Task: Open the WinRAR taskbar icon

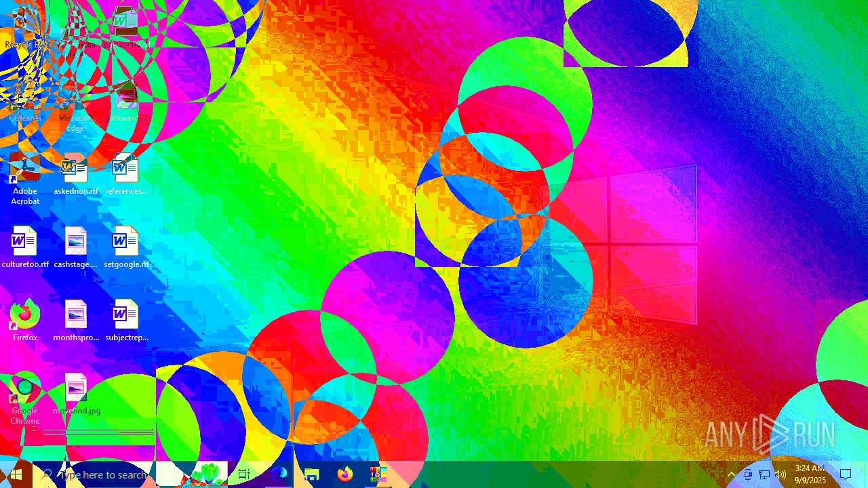Action: 378,474
